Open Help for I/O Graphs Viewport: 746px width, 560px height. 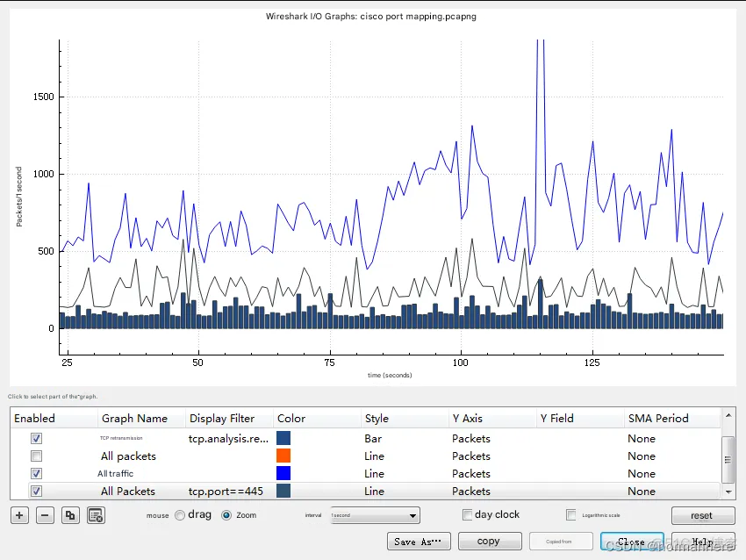(x=703, y=542)
